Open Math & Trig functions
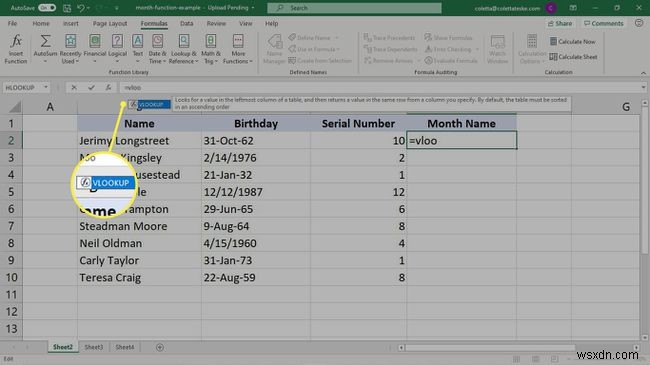Viewport: 650px width, 365px height. [x=211, y=49]
